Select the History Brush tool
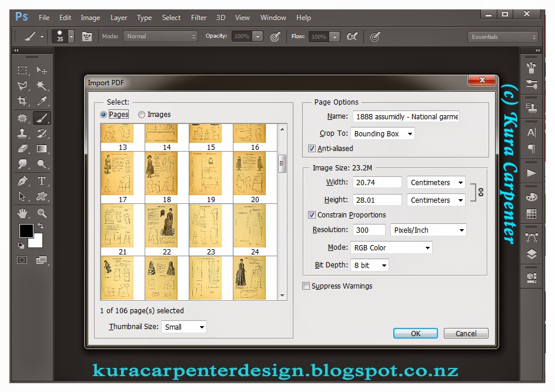Screen dimensions: 555x392 pos(42,133)
